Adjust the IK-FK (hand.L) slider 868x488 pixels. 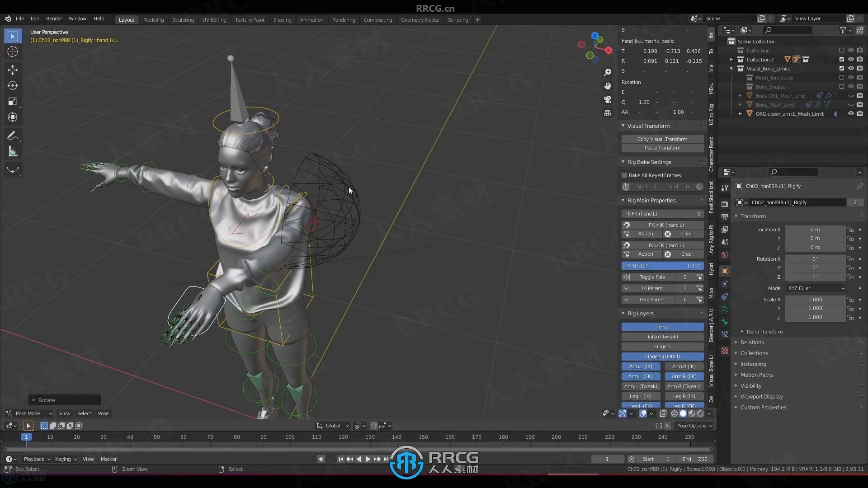point(662,214)
